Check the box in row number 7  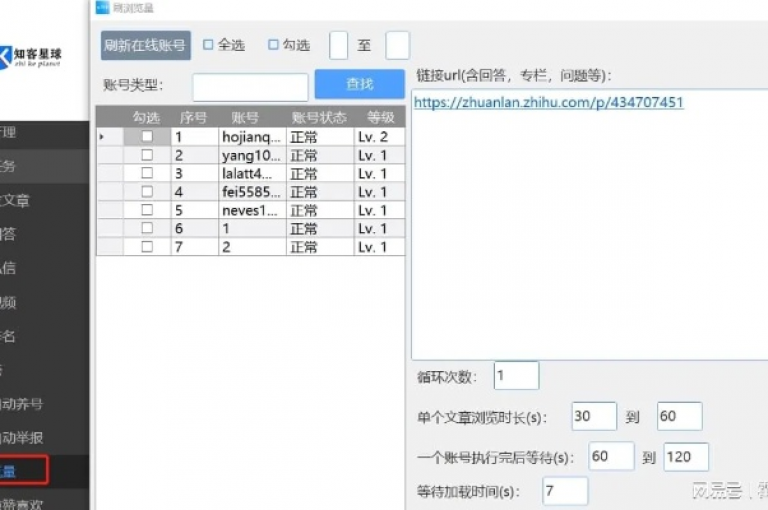tap(147, 246)
